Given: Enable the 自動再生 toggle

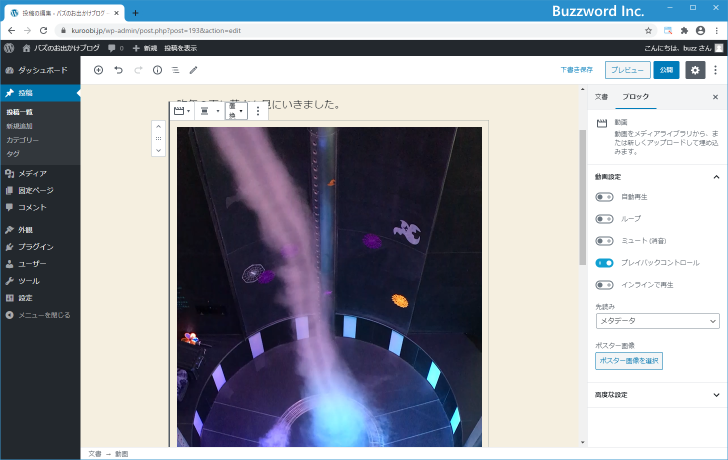Looking at the screenshot, I should 604,197.
